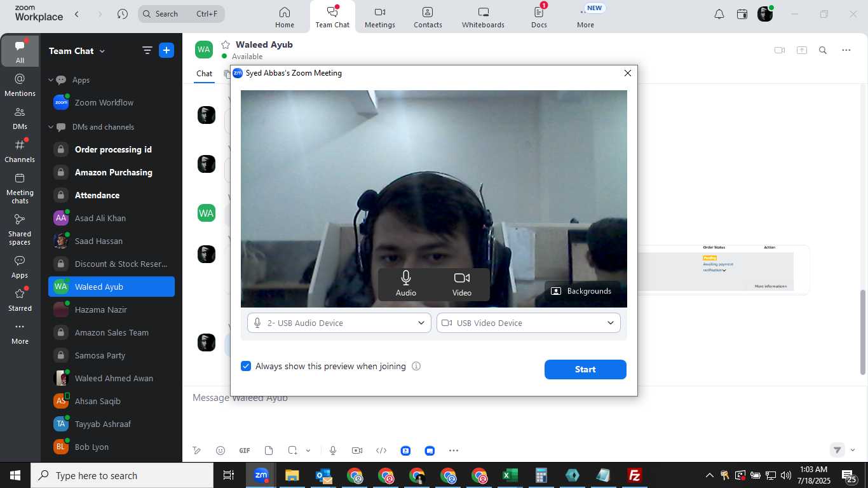Screen dimensions: 868x488
Task: Start video call from chat header
Action: click(x=780, y=50)
